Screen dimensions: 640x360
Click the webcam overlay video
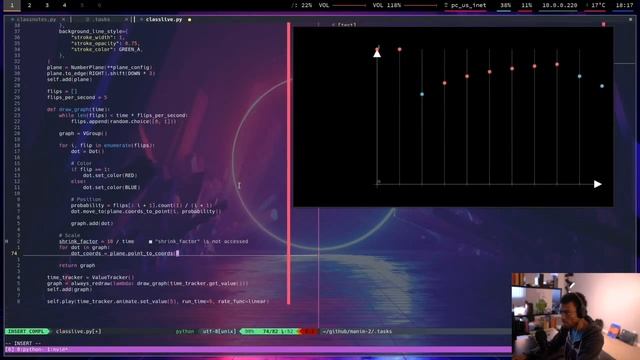pyautogui.click(x=576, y=316)
